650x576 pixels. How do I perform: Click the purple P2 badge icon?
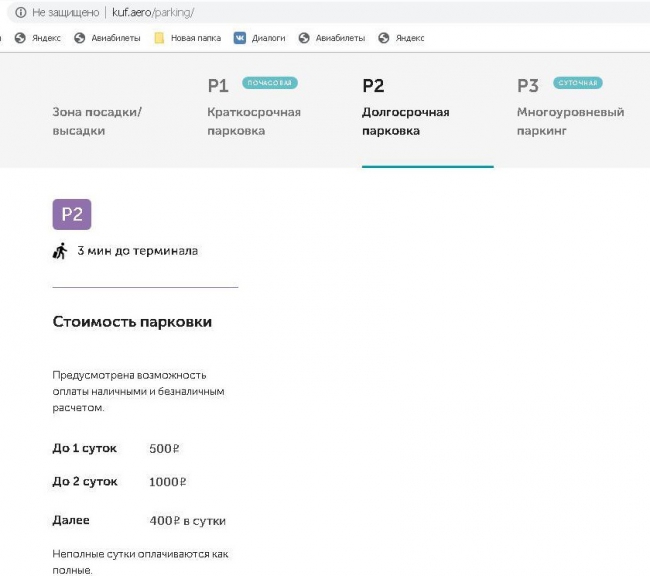click(72, 214)
